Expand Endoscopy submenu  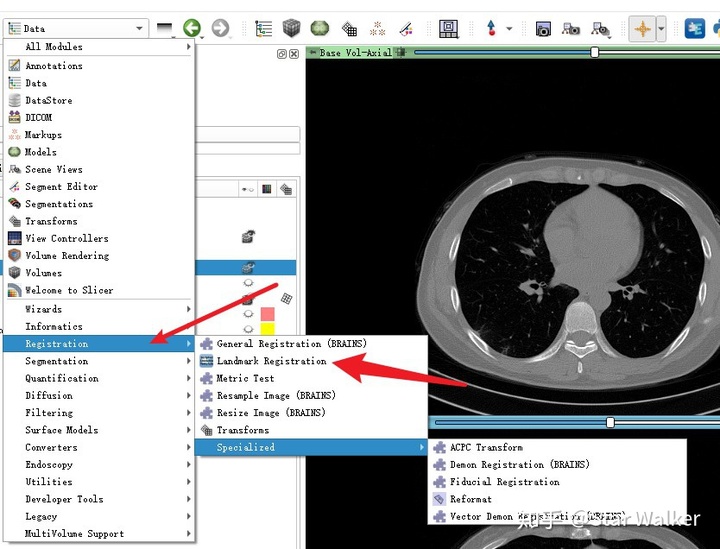click(99, 465)
